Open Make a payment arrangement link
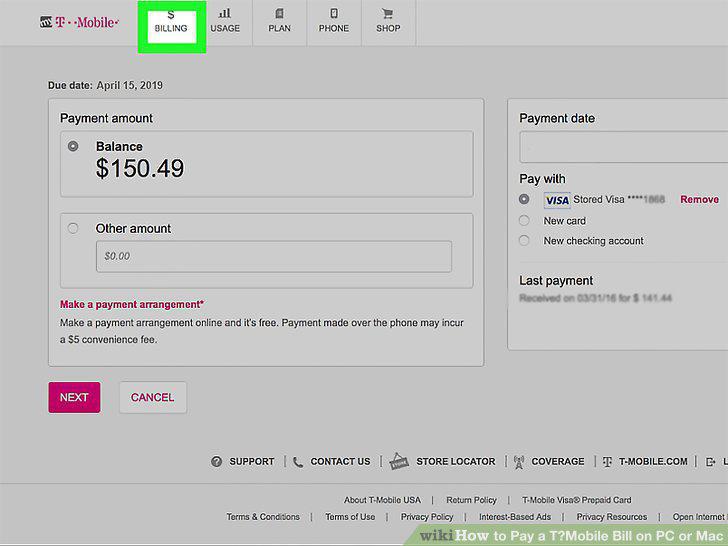Image resolution: width=728 pixels, height=546 pixels. [x=132, y=305]
